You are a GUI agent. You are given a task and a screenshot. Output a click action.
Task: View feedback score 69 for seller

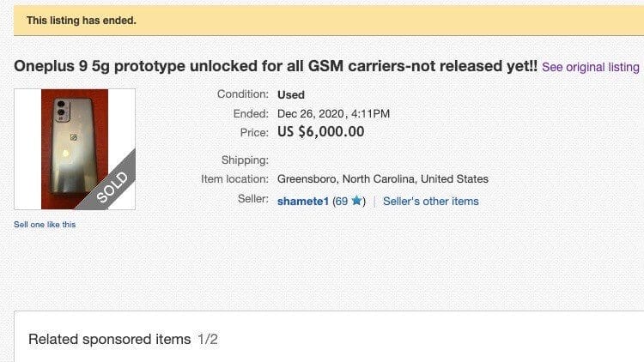pos(340,202)
